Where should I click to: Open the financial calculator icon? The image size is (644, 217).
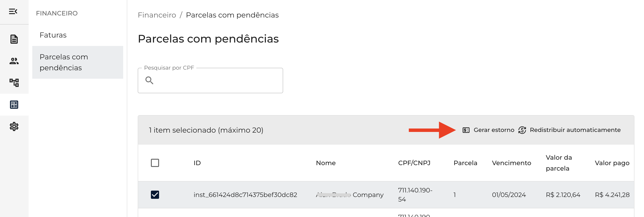click(14, 105)
